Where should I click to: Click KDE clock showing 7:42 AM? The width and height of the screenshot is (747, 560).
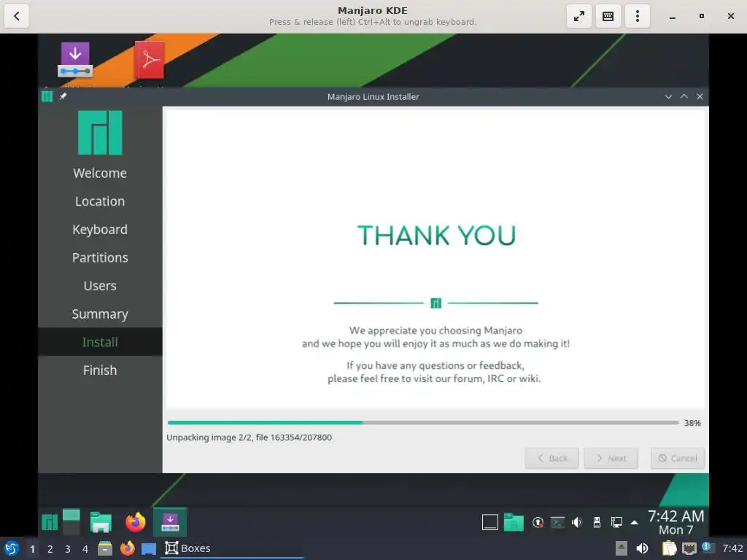(676, 522)
